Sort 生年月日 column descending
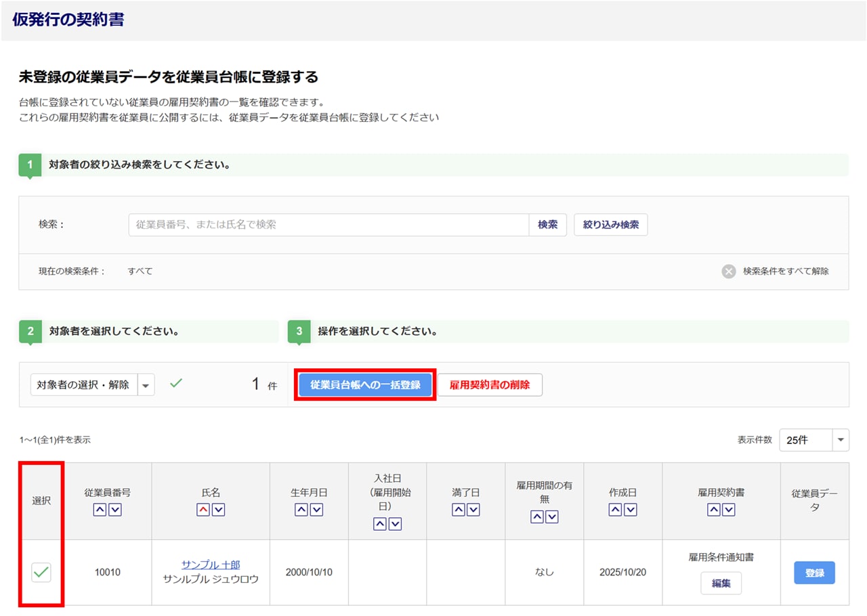The width and height of the screenshot is (867, 616). [316, 510]
